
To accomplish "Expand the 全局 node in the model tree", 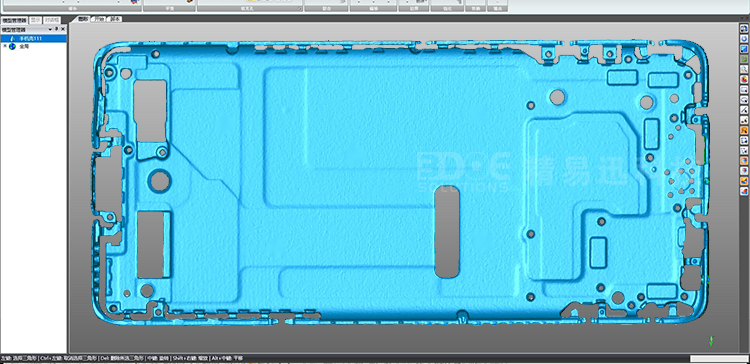I will point(5,46).
